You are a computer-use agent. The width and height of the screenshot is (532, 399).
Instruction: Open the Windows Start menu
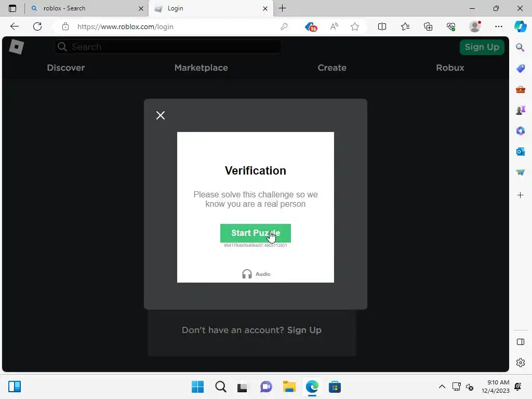(197, 387)
